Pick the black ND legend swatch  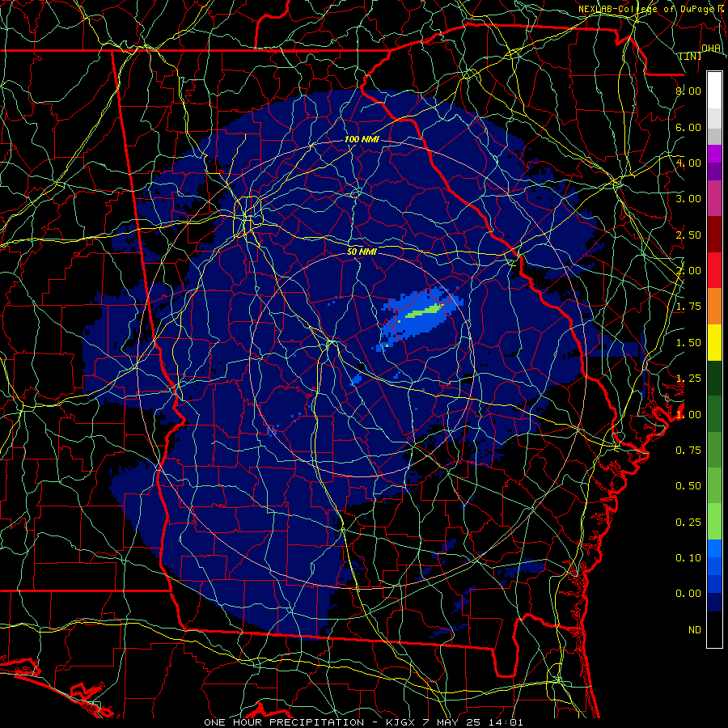714,629
